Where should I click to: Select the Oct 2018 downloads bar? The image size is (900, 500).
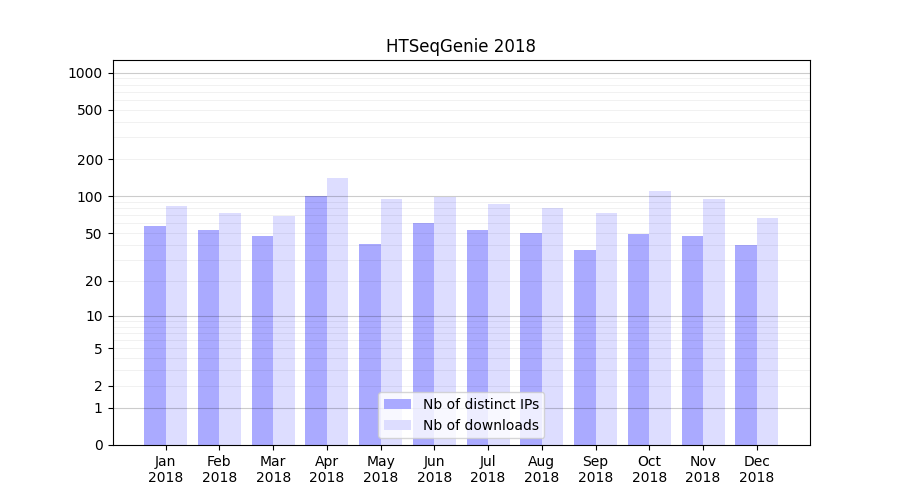[660, 318]
